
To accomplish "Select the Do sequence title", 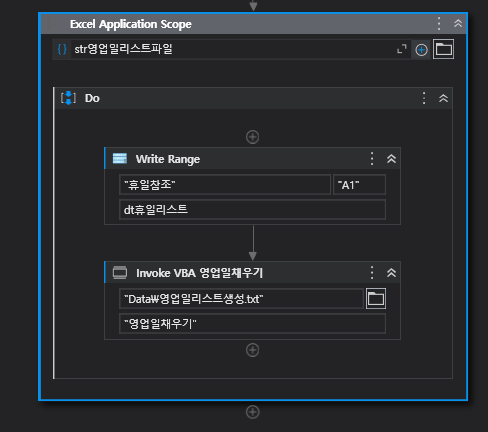I will click(x=92, y=98).
